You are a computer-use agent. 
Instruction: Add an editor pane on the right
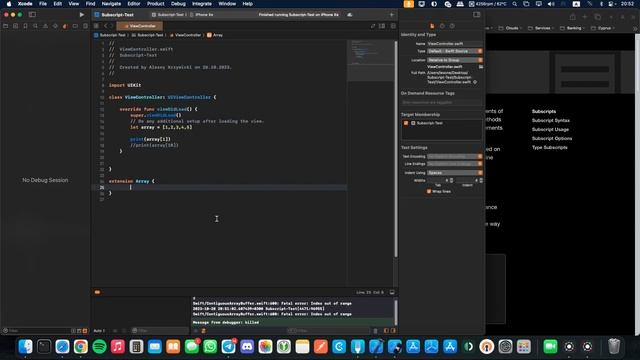click(393, 26)
